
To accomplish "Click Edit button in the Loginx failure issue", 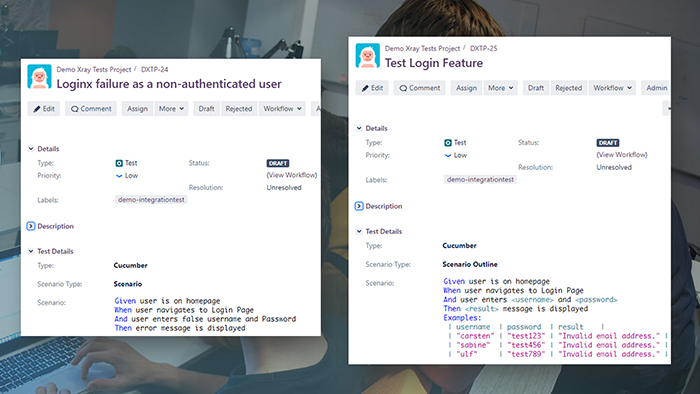I will pos(44,108).
